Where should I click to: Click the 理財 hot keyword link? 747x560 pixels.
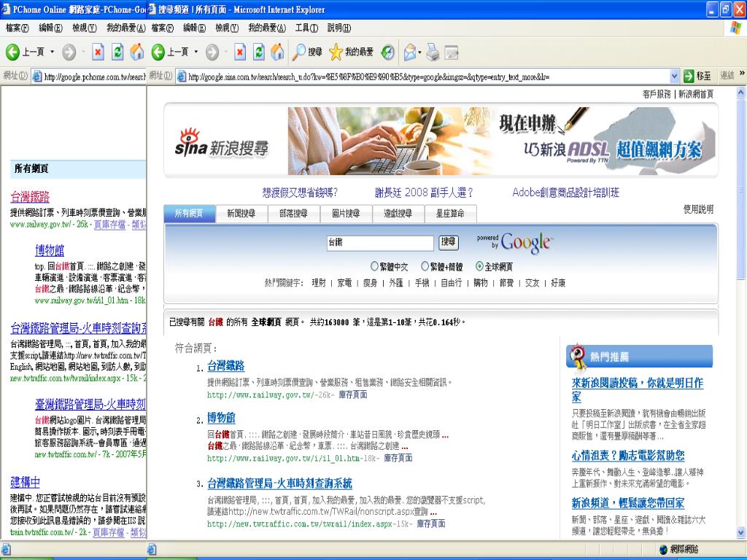coord(319,283)
